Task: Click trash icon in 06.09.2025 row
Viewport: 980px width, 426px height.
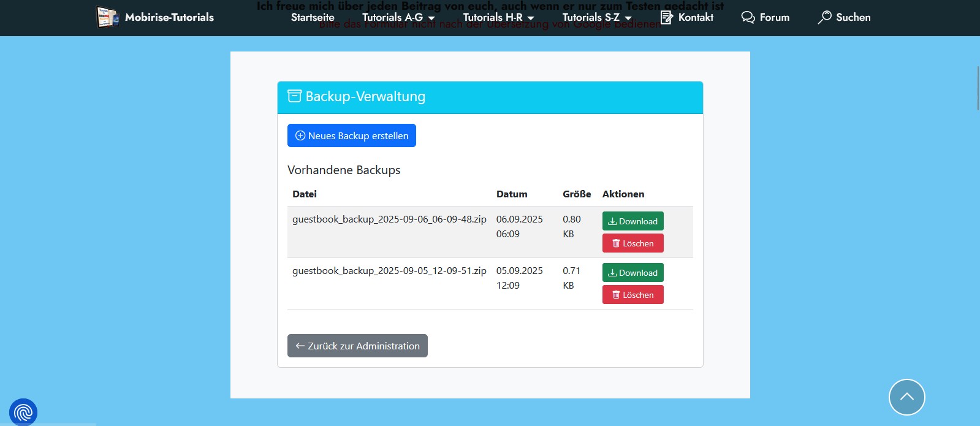Action: point(616,243)
